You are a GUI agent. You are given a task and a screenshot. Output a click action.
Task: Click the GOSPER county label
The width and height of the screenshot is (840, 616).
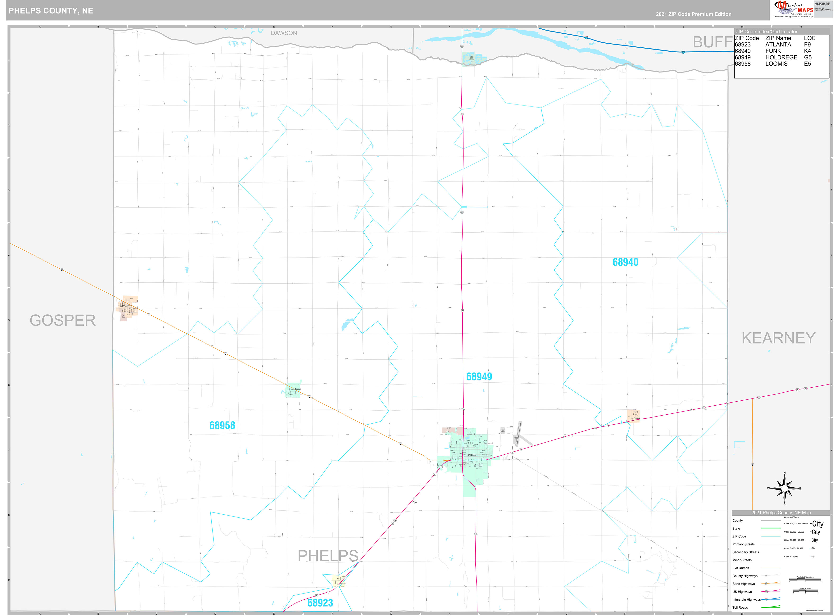tap(63, 321)
